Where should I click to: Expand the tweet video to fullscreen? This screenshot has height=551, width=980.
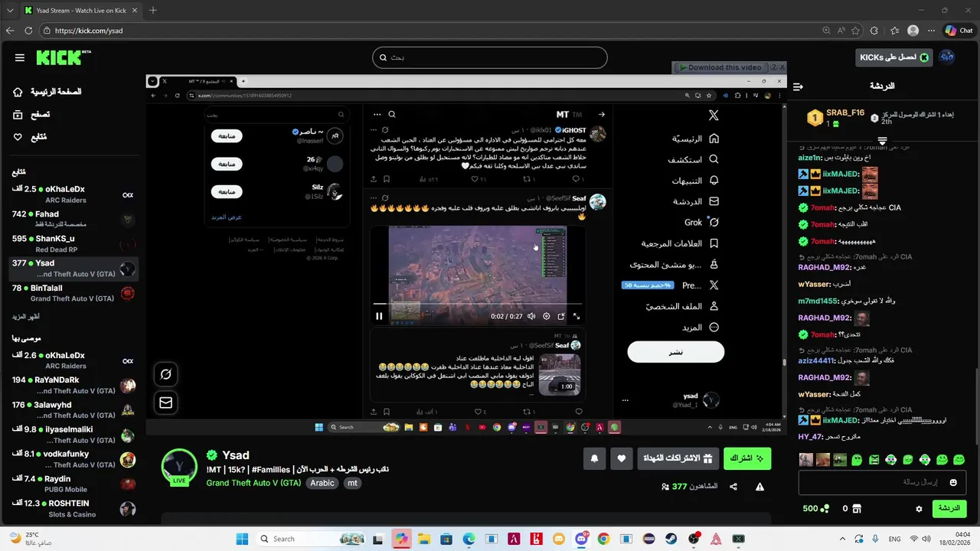577,316
